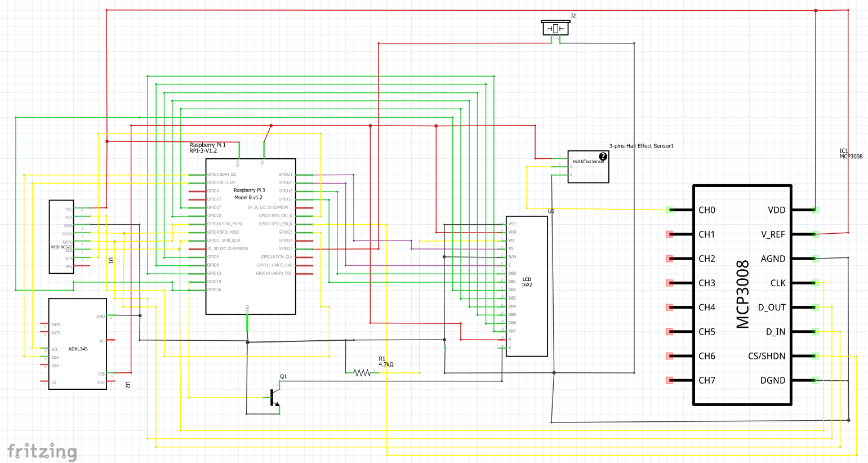Click the 'GPIO8 SPI0_CE0_N' pin label

(x=275, y=224)
